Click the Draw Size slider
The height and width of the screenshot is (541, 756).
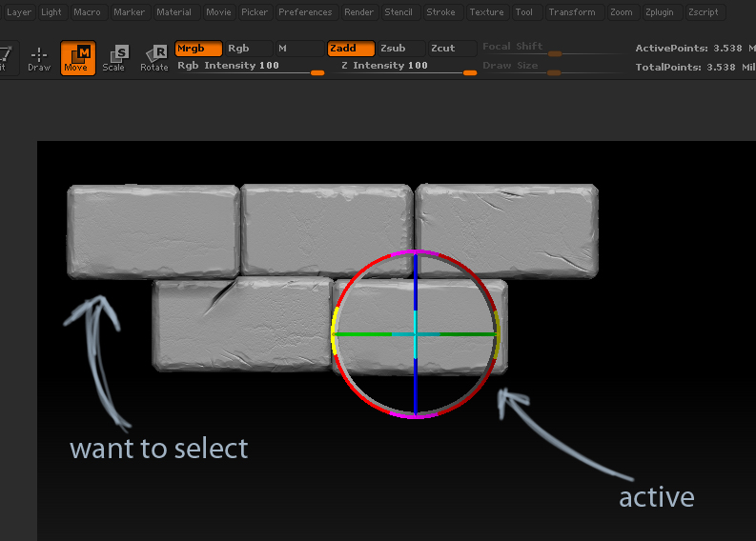tap(553, 68)
